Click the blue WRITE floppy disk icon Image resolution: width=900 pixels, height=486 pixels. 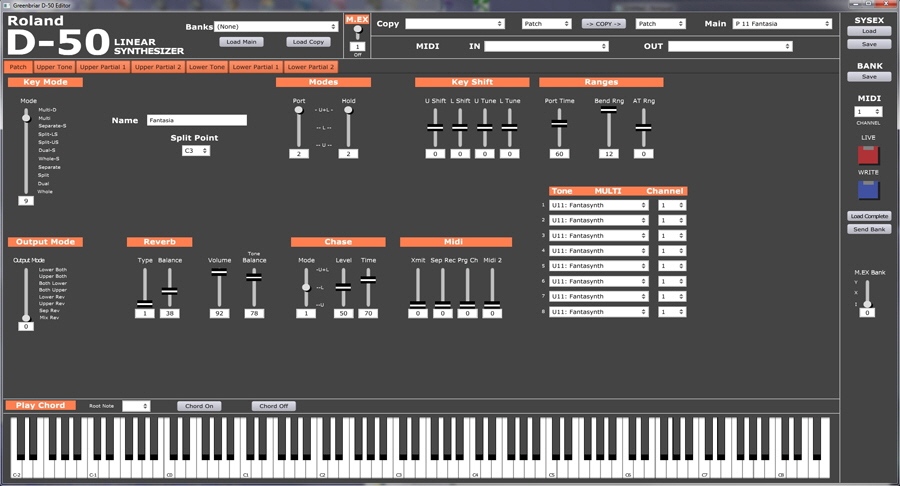868,189
